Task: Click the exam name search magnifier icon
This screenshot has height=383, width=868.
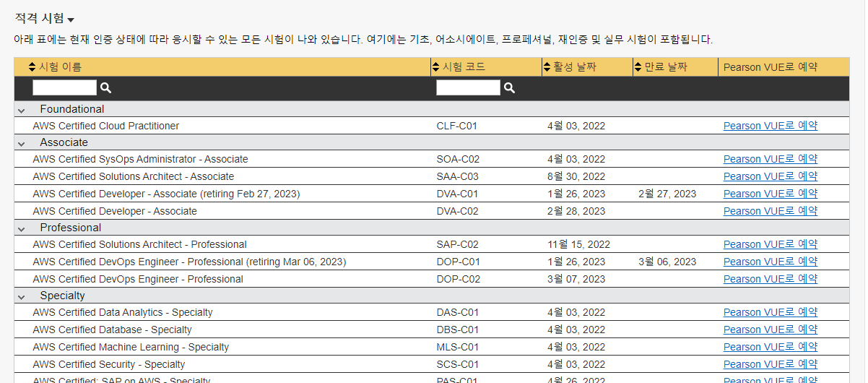Action: [x=105, y=87]
